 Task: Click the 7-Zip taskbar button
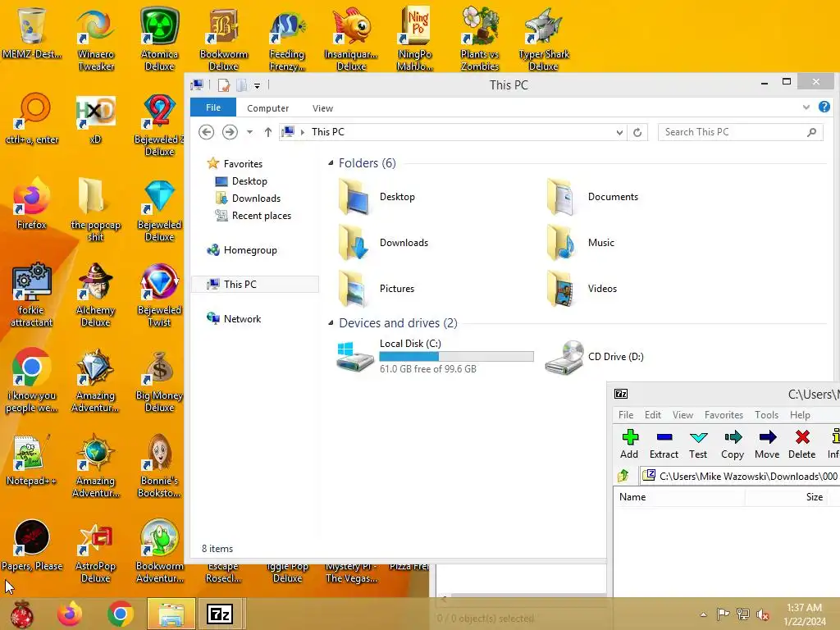(x=220, y=614)
